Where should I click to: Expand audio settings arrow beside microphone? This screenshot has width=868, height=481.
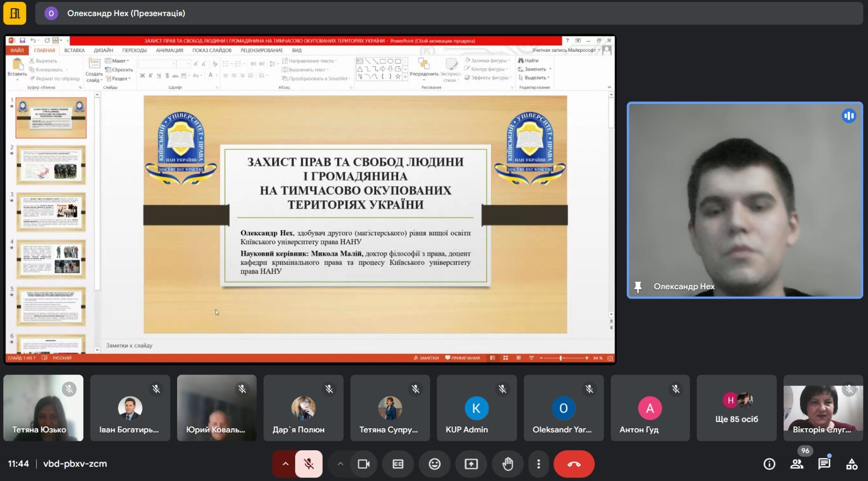285,464
